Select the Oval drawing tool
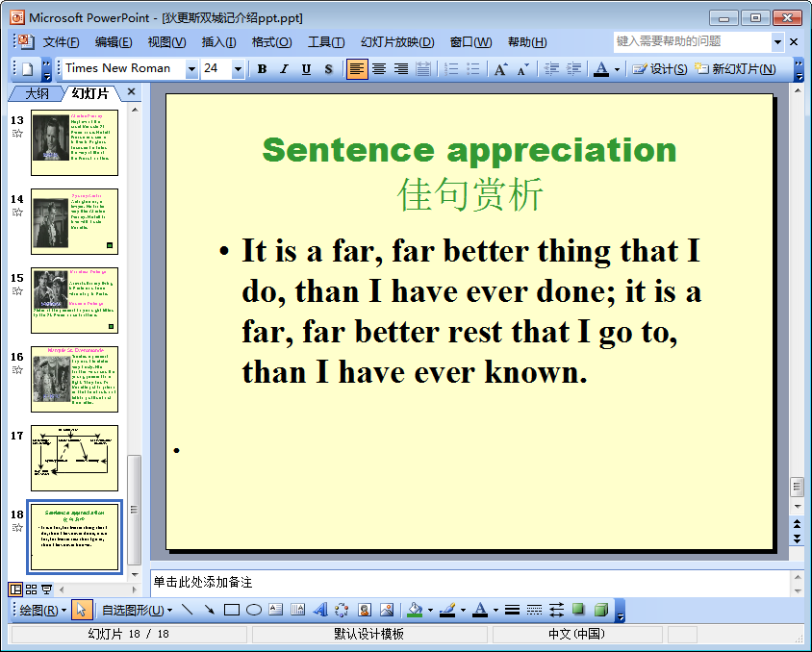This screenshot has height=652, width=812. point(254,610)
